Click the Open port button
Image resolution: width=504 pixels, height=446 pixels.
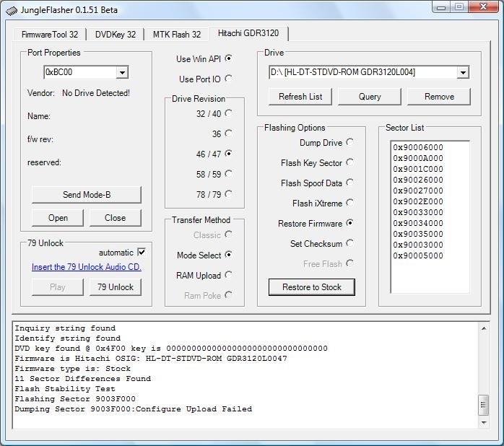tap(58, 218)
